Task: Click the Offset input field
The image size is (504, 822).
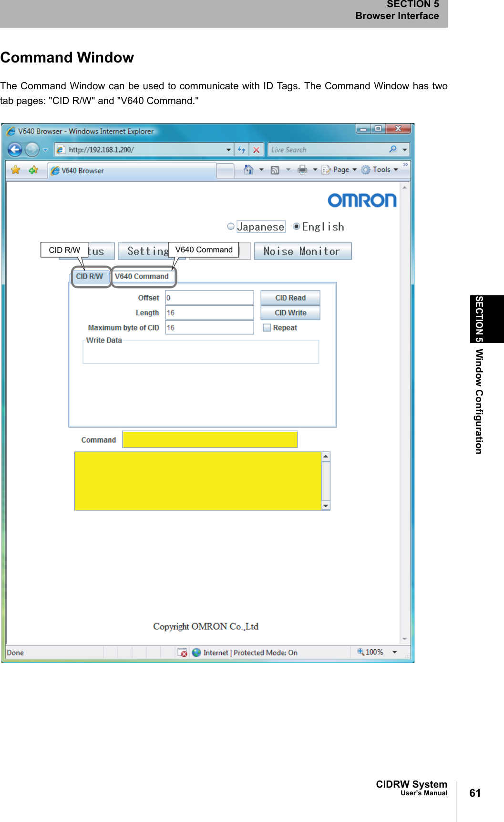Action: 209,298
